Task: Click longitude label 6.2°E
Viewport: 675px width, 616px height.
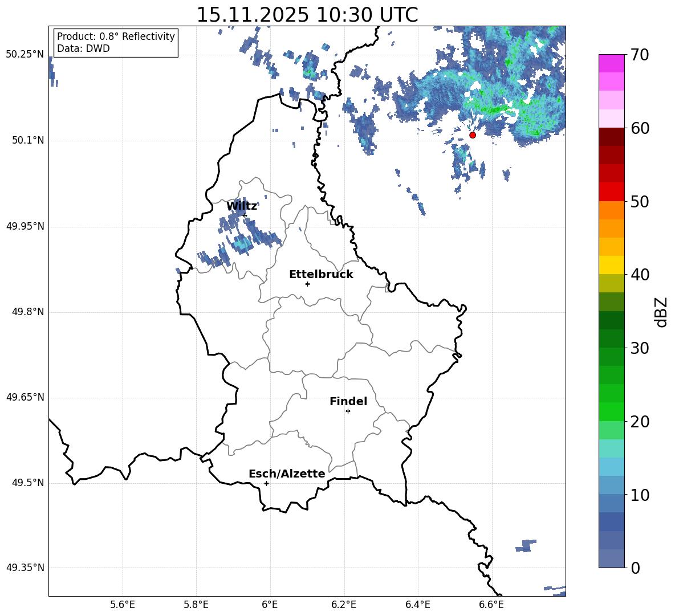Action: (x=344, y=605)
